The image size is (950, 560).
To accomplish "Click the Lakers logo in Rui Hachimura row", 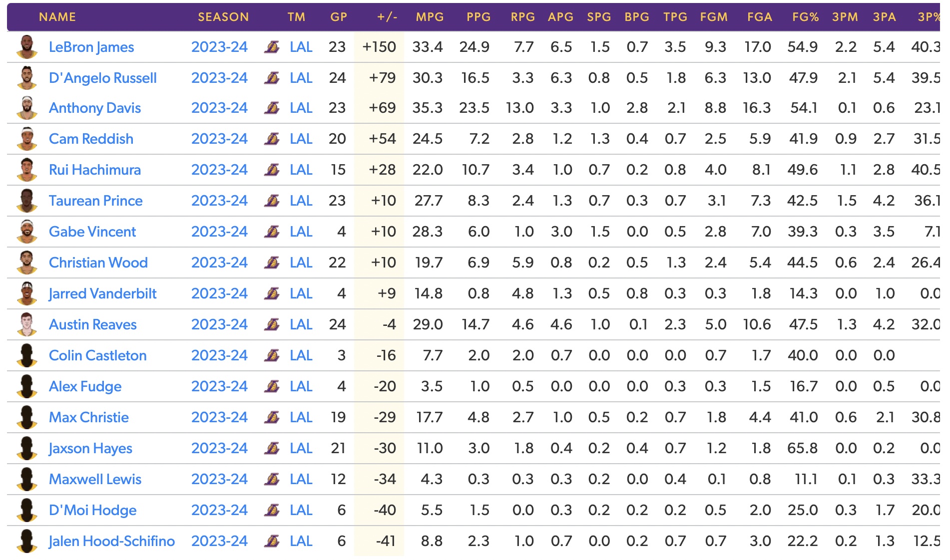I will tap(272, 170).
